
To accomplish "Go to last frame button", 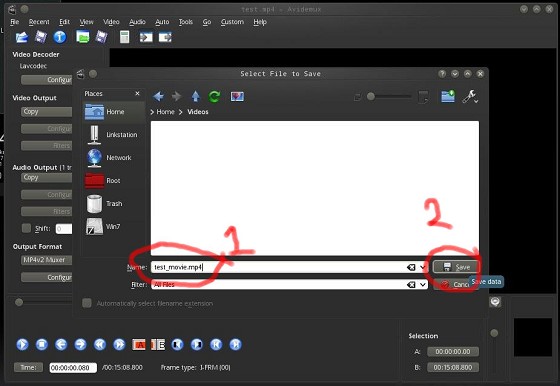I will pos(235,345).
